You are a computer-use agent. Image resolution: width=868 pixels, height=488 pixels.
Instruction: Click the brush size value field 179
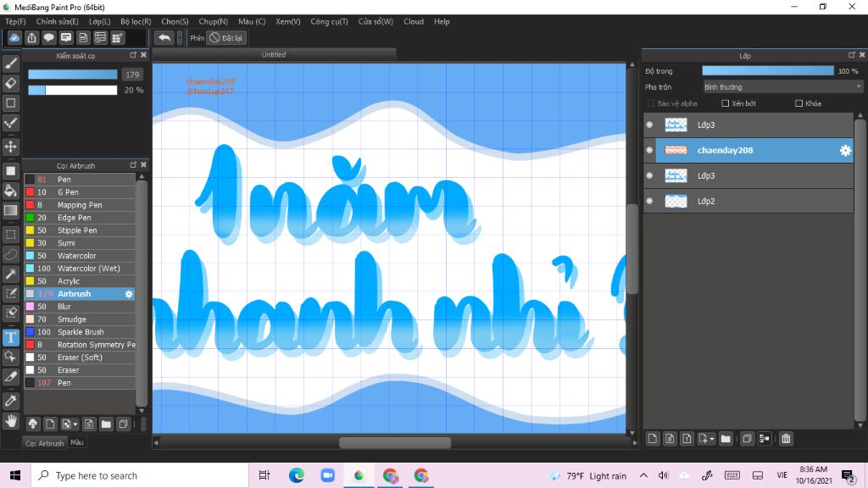(x=132, y=75)
